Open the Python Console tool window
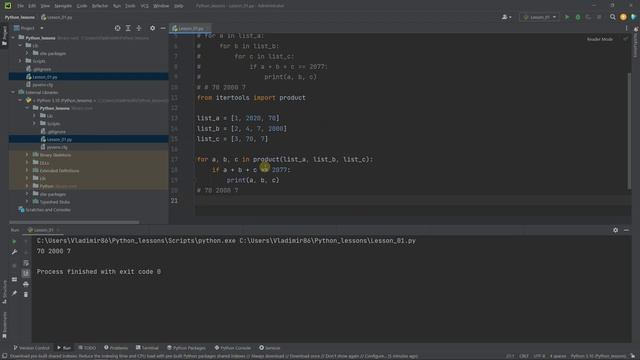This screenshot has width=640, height=360. tap(233, 348)
